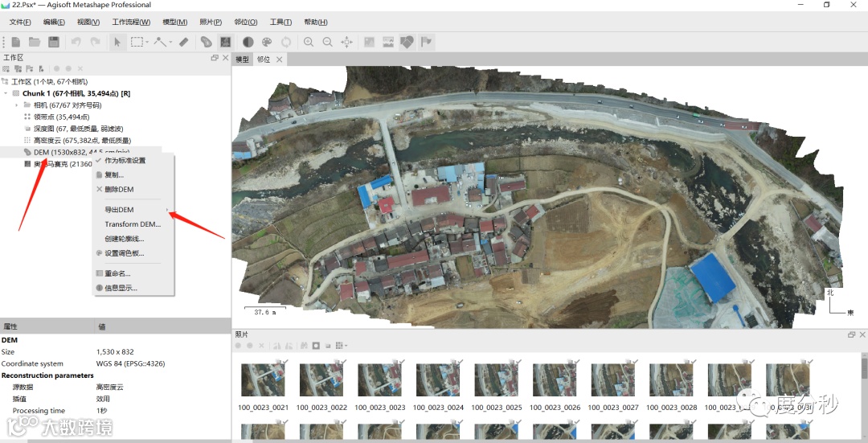Image resolution: width=868 pixels, height=443 pixels.
Task: Toggle the show markers flag icon
Action: (427, 42)
